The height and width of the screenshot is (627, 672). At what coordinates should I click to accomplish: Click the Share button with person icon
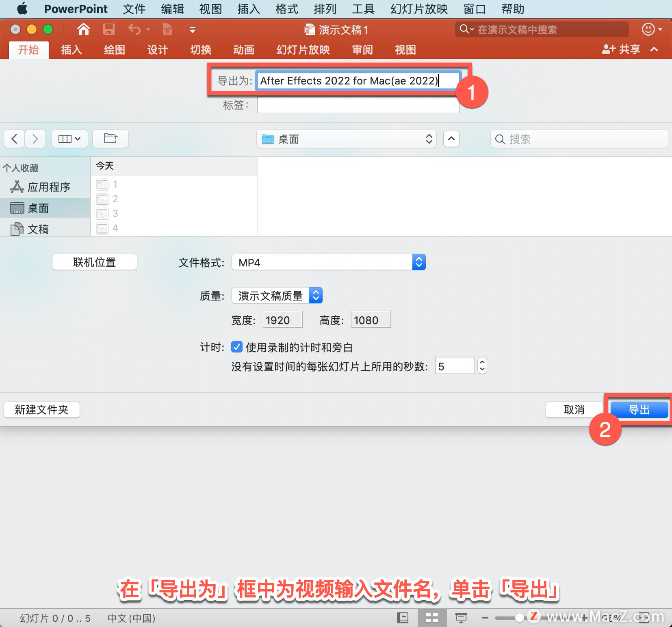(x=621, y=50)
